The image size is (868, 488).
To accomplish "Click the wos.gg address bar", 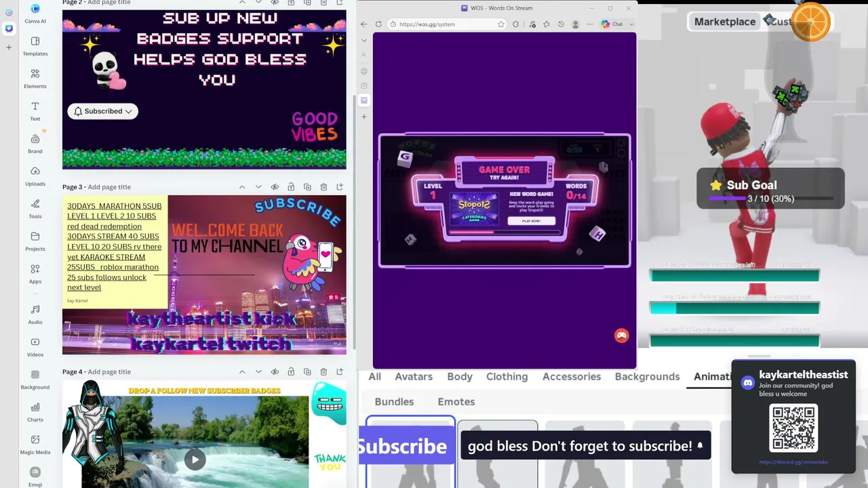I will 448,24.
